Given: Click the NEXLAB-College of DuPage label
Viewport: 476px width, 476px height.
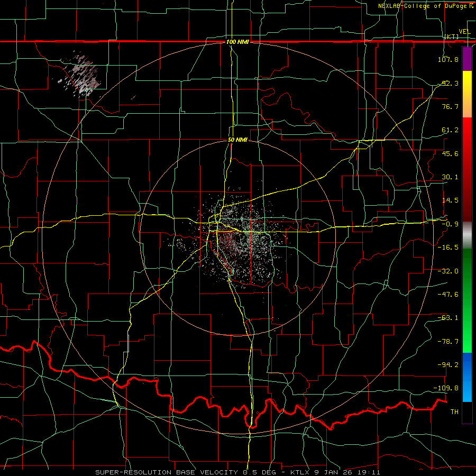Looking at the screenshot, I should click(x=425, y=6).
